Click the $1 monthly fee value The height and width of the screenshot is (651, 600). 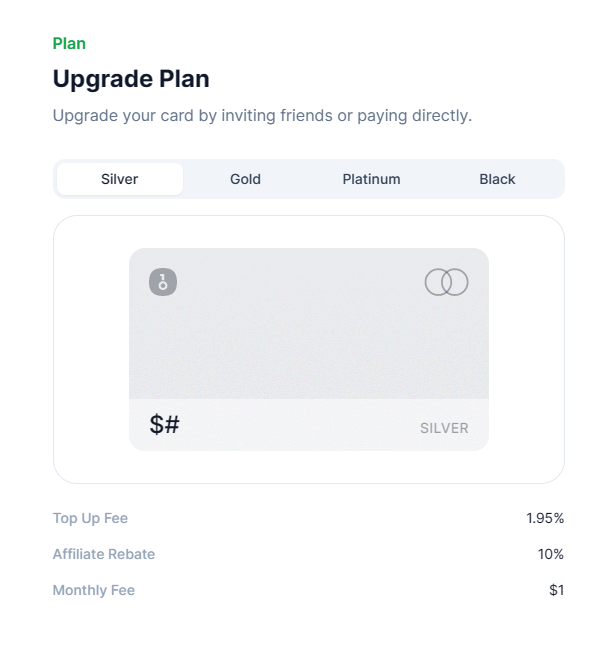[x=556, y=590]
